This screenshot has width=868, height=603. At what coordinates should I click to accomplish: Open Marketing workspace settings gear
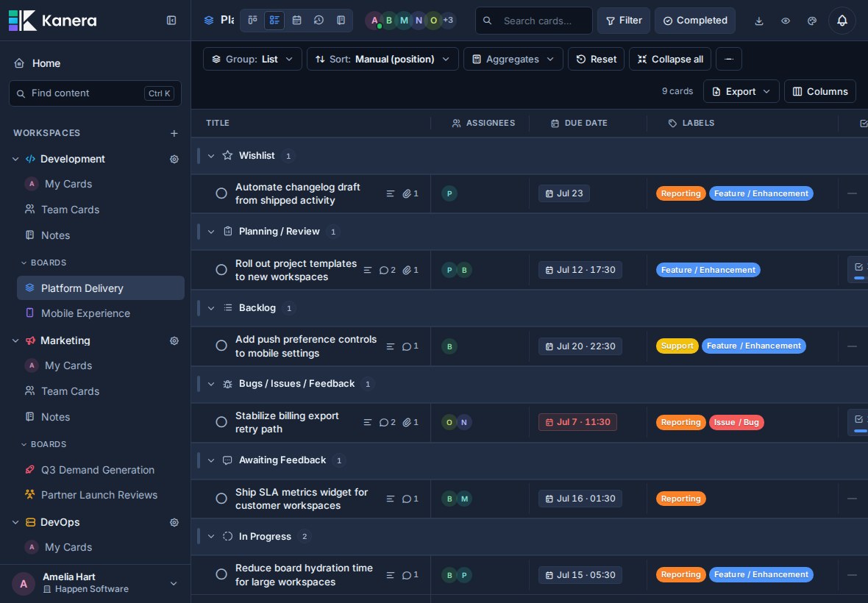pyautogui.click(x=174, y=340)
